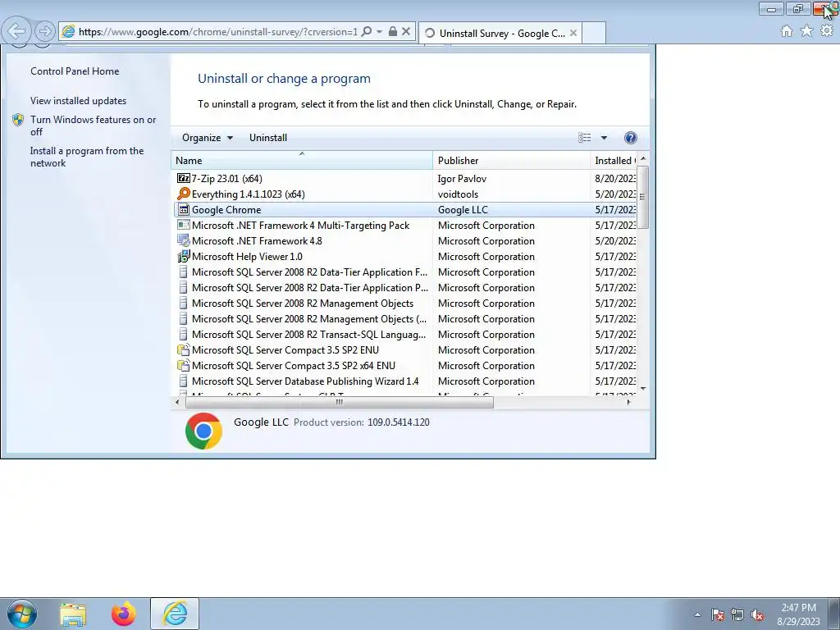Image resolution: width=840 pixels, height=630 pixels.
Task: Sort by the Name column header
Action: (302, 160)
